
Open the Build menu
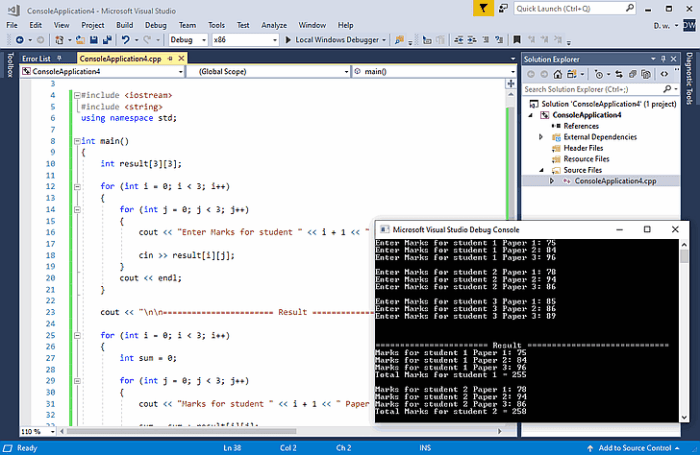pyautogui.click(x=123, y=24)
